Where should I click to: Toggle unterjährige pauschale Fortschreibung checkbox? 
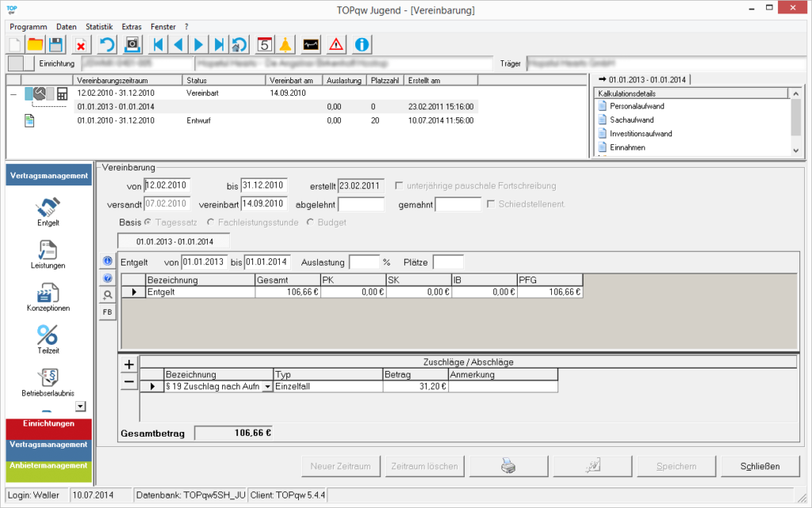[400, 186]
